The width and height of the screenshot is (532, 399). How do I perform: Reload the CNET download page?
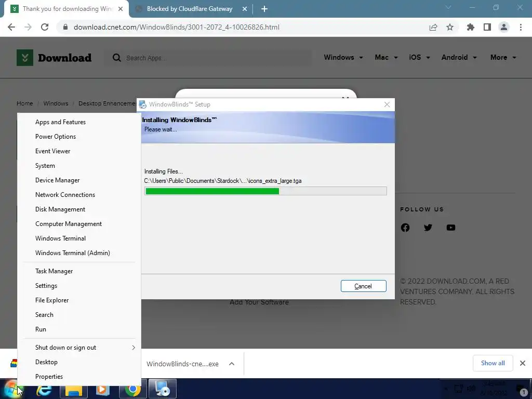pyautogui.click(x=45, y=27)
